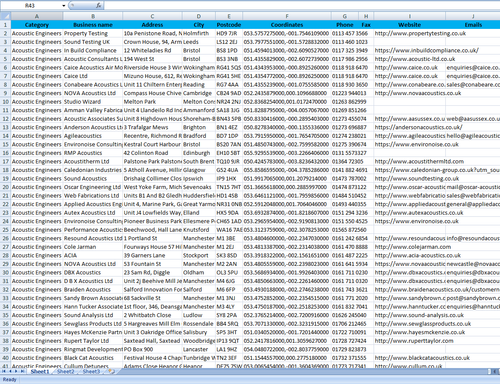
Task: Select the In Build Compliance cell
Action: pyautogui.click(x=93, y=50)
